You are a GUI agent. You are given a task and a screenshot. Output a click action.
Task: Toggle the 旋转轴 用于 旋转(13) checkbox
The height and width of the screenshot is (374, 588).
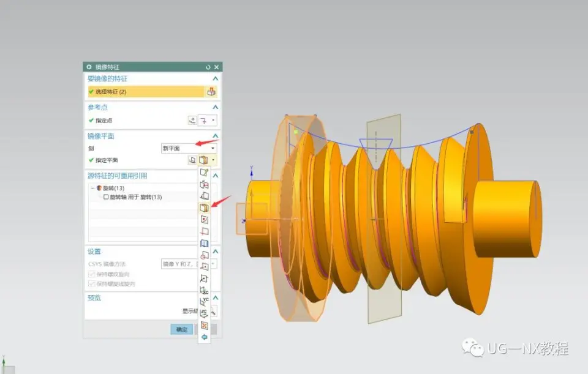click(106, 196)
